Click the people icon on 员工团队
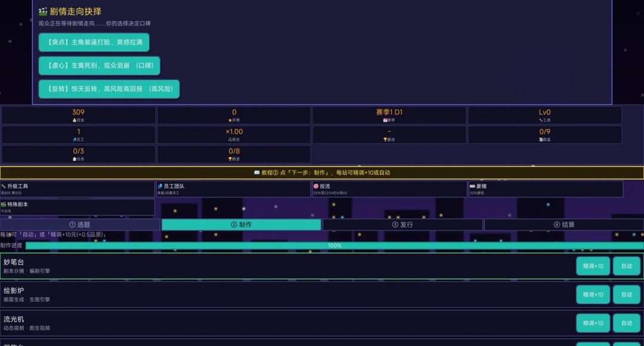644x346 pixels. 160,186
